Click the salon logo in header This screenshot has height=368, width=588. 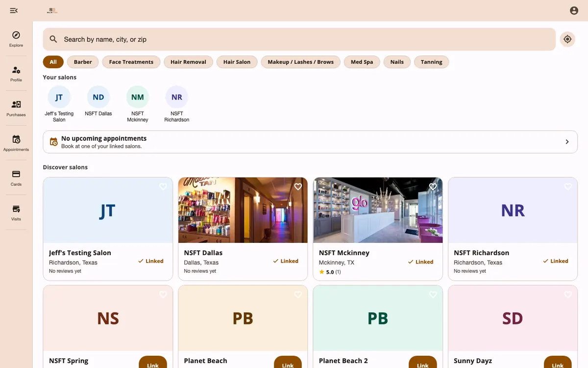[52, 10]
